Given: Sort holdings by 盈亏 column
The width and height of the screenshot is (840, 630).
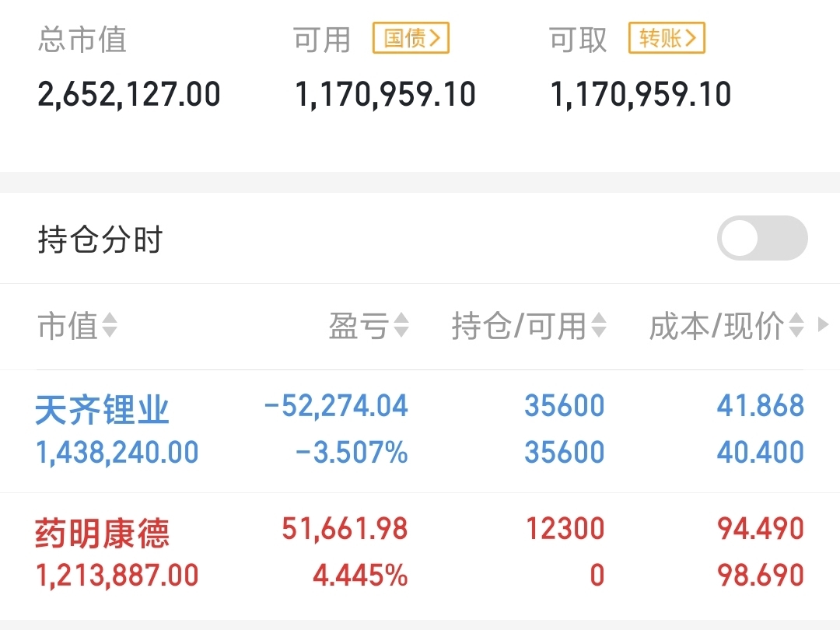Looking at the screenshot, I should [369, 325].
